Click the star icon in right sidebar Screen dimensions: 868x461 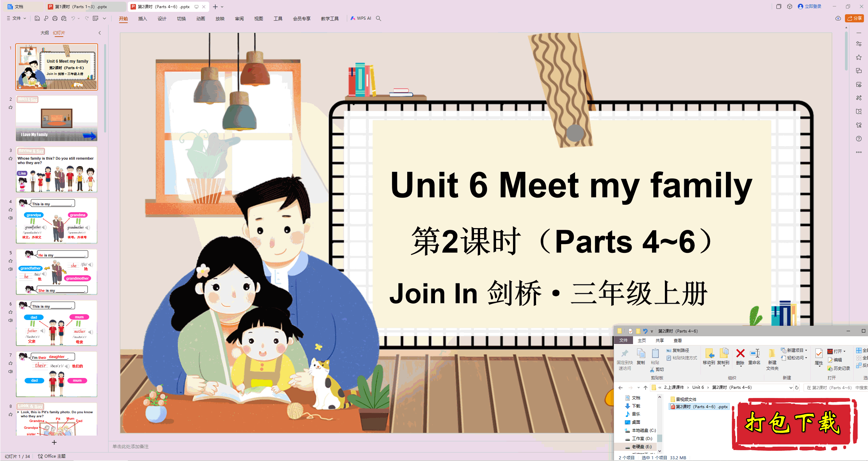tap(859, 57)
